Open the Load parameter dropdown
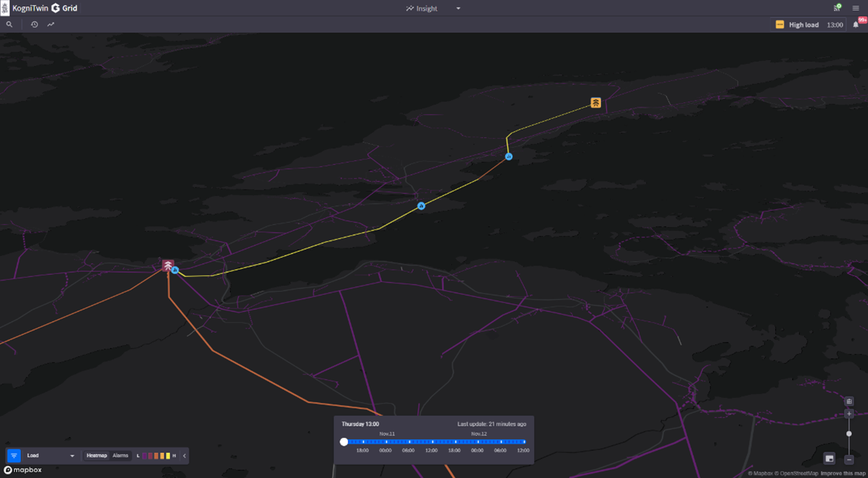This screenshot has height=478, width=868. [50, 456]
